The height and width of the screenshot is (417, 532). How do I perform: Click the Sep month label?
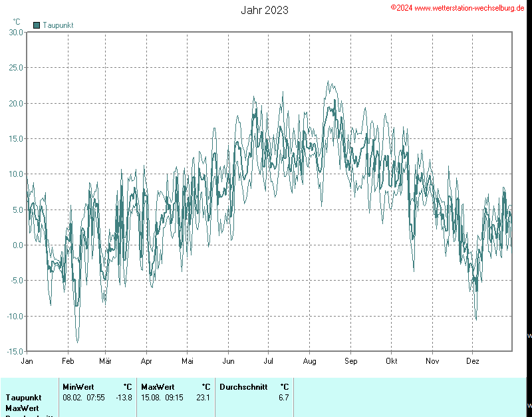coord(351,361)
